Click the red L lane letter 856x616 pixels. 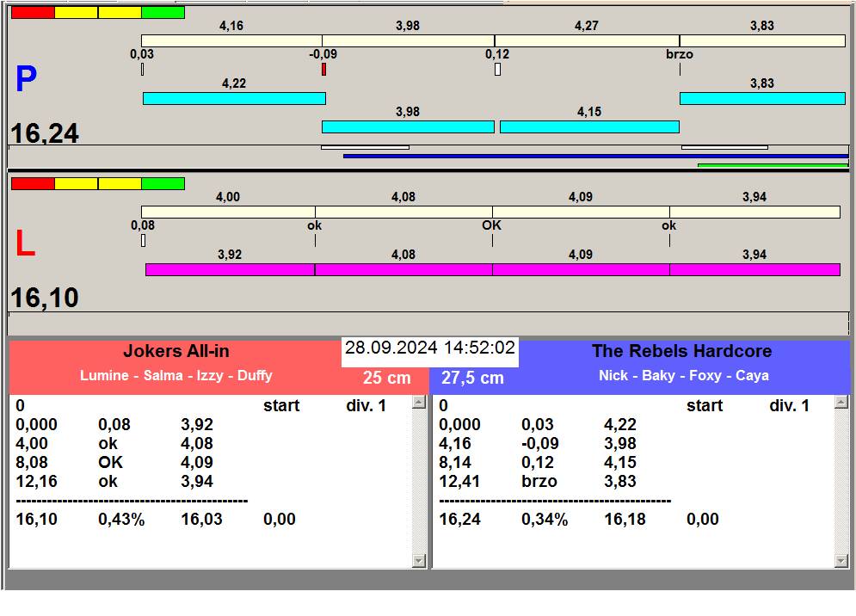(25, 244)
